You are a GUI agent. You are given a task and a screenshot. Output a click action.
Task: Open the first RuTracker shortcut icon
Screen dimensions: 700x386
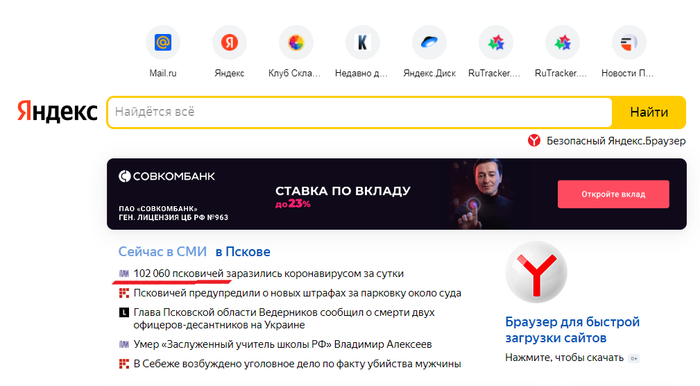(x=496, y=43)
